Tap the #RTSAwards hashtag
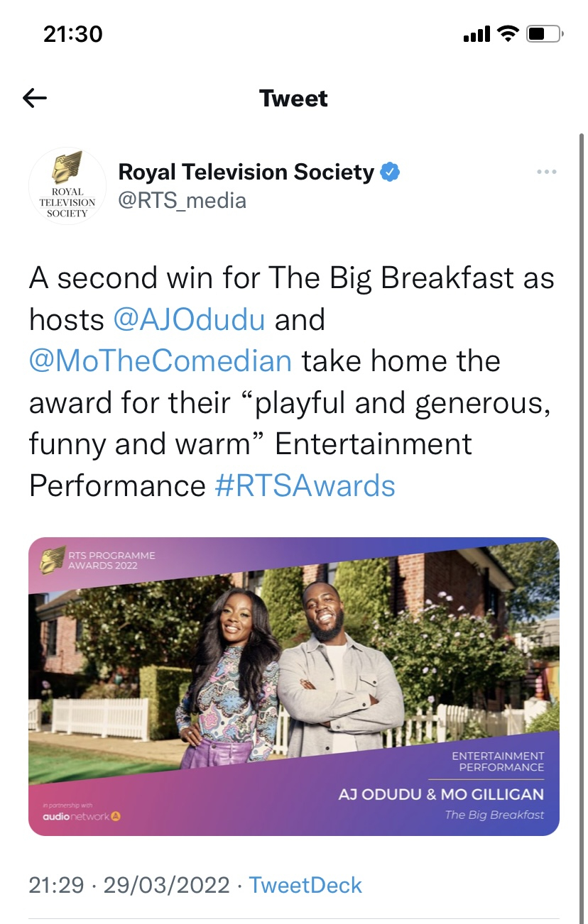Viewport: 588px width, 924px height. [305, 485]
